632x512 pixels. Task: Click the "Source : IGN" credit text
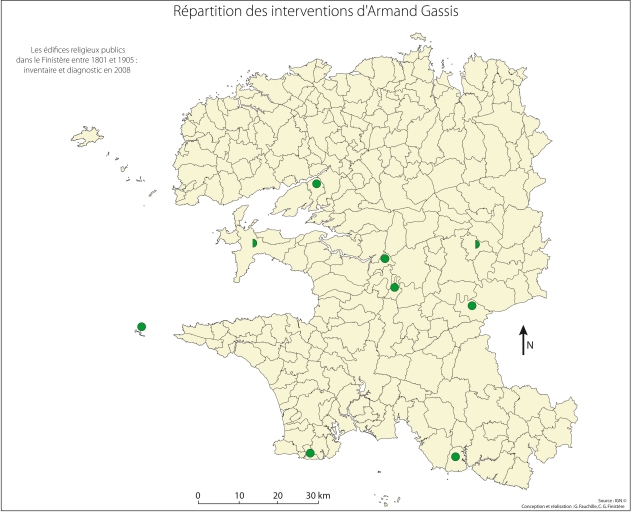612,499
